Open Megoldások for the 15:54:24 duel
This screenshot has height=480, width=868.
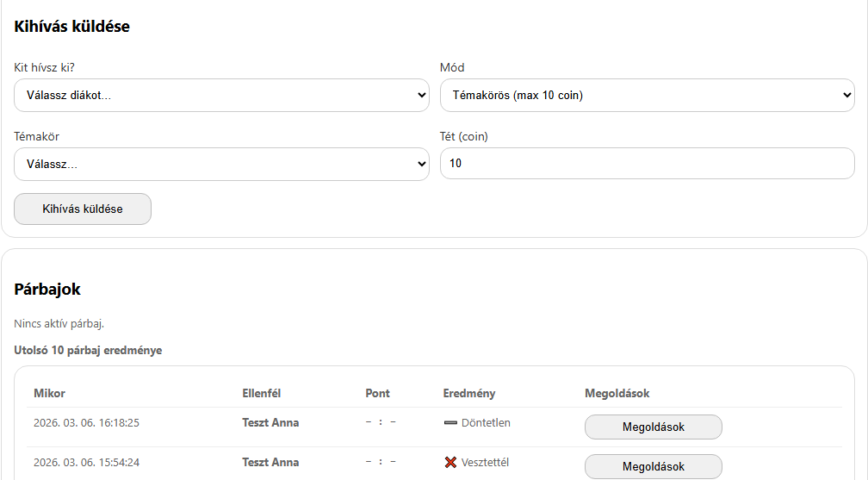click(653, 466)
